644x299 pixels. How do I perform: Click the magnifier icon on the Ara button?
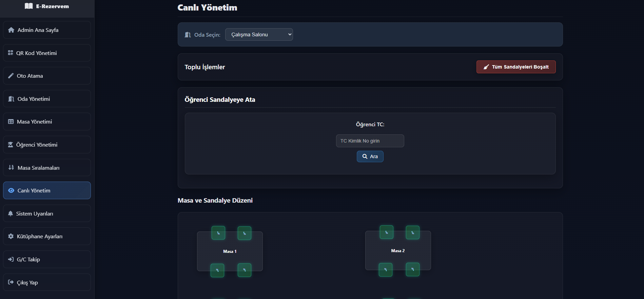(x=365, y=156)
